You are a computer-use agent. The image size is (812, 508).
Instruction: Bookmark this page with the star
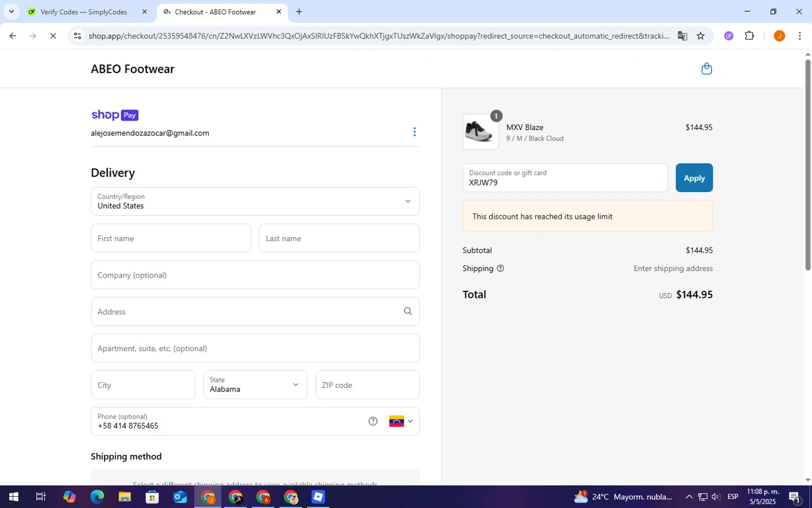click(x=700, y=36)
